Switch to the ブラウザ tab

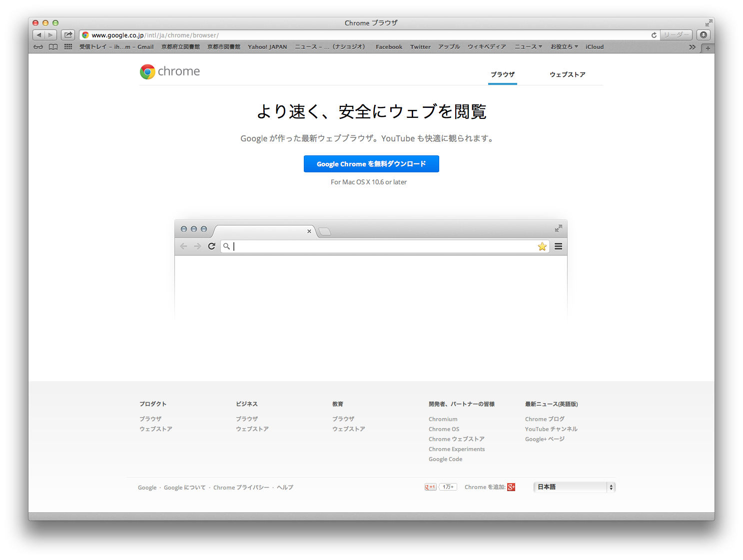503,74
